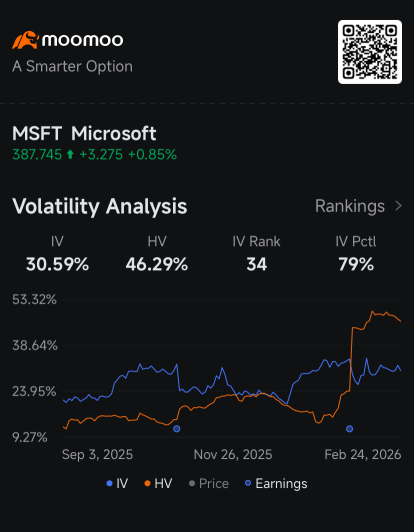This screenshot has width=414, height=532.
Task: Enable the Price legend series
Action: [x=209, y=483]
